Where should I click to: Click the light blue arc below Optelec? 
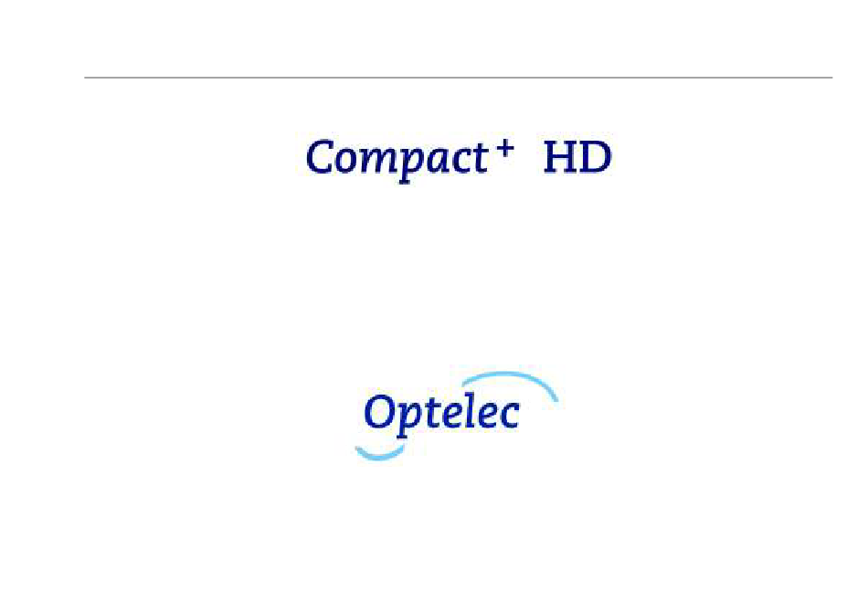tap(380, 452)
